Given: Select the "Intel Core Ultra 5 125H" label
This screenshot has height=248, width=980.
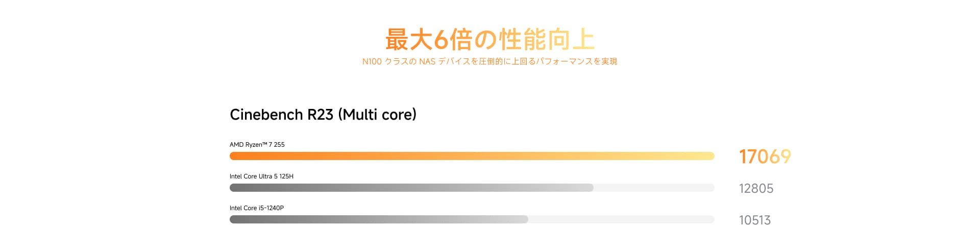Looking at the screenshot, I should pos(261,176).
